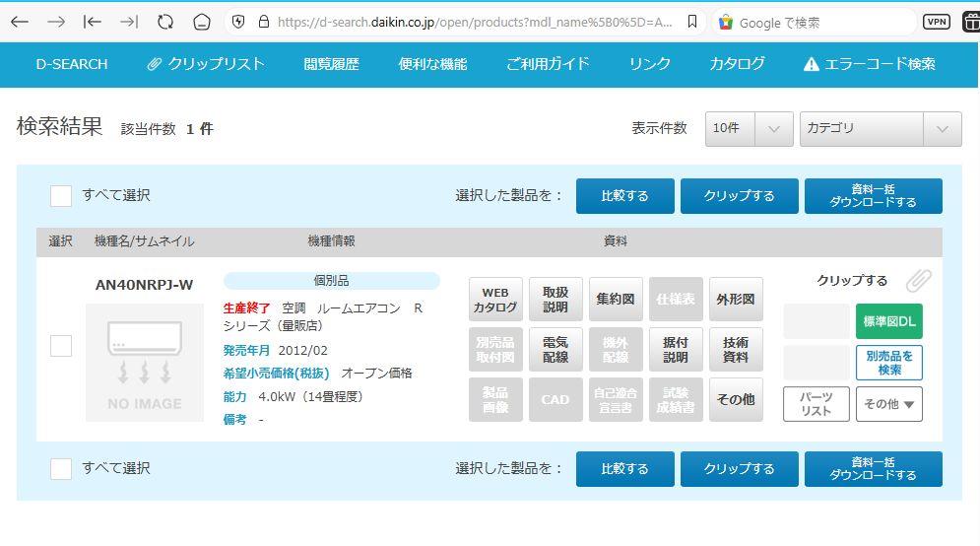Click the browser forward arrow
Viewport: 980px width, 546px height.
[56, 22]
